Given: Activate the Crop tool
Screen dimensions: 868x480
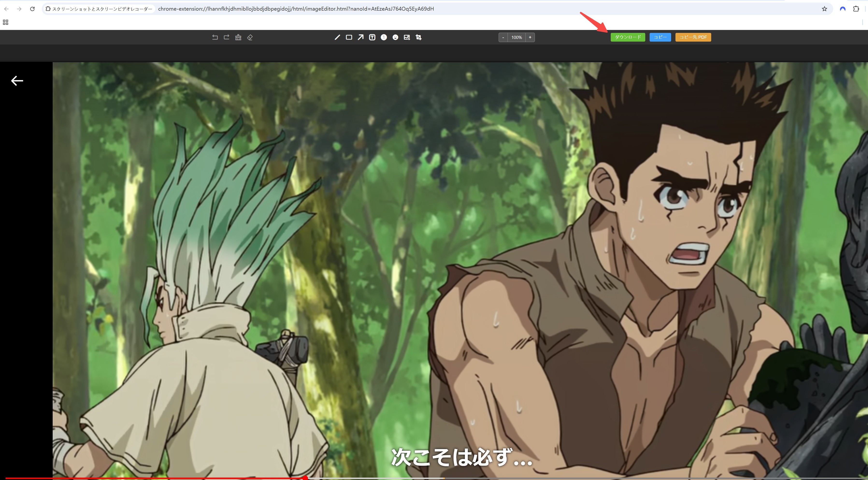Looking at the screenshot, I should [418, 37].
